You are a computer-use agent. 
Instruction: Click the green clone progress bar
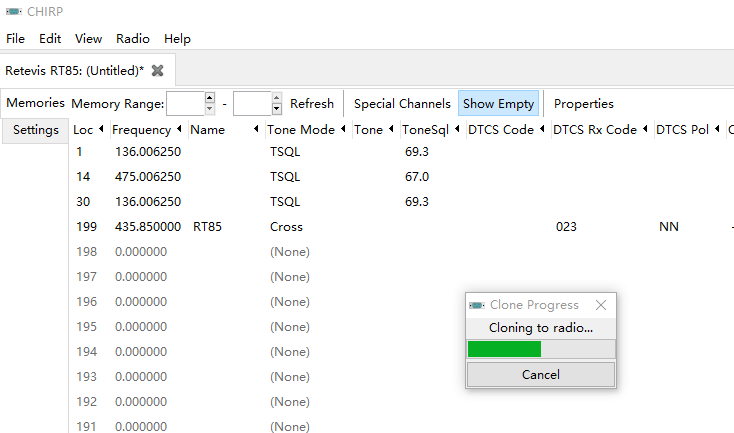coord(504,349)
